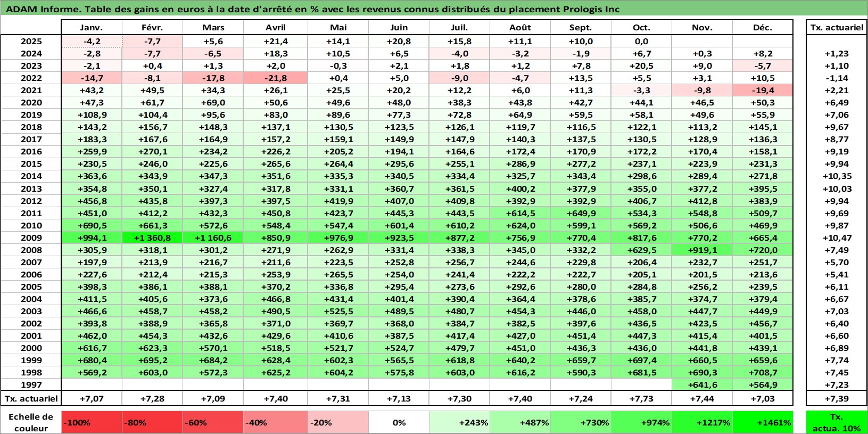Click the +243% light green scale swatch
Image resolution: width=868 pixels, height=434 pixels.
(459, 422)
